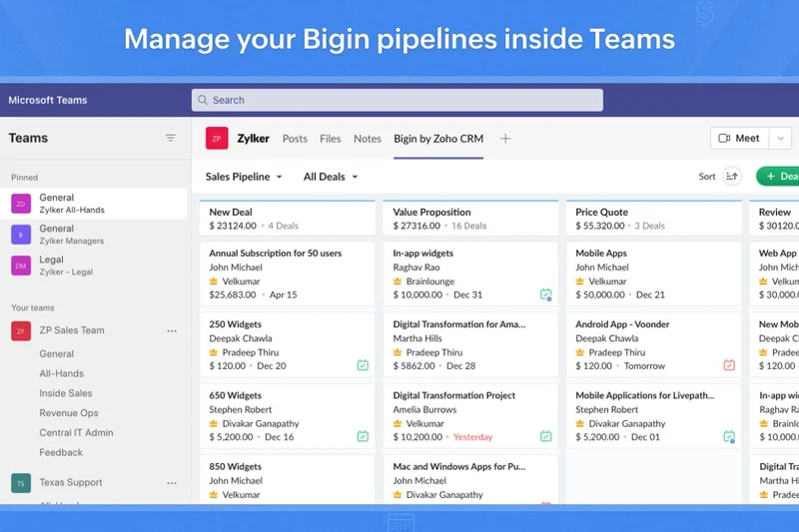This screenshot has height=532, width=799.
Task: Open Android App - Voonder deal
Action: click(654, 345)
